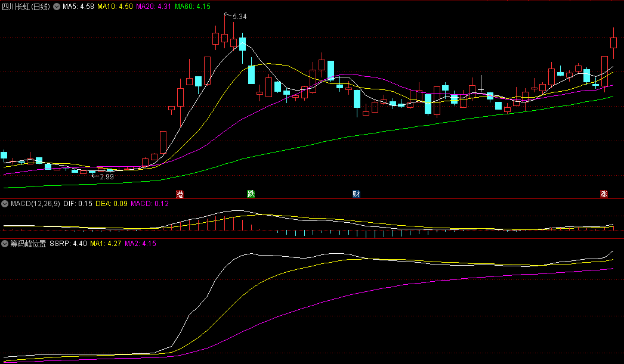The width and height of the screenshot is (624, 364).
Task: Expand the 筹码峰位置 indicator menu
Action: 5,244
